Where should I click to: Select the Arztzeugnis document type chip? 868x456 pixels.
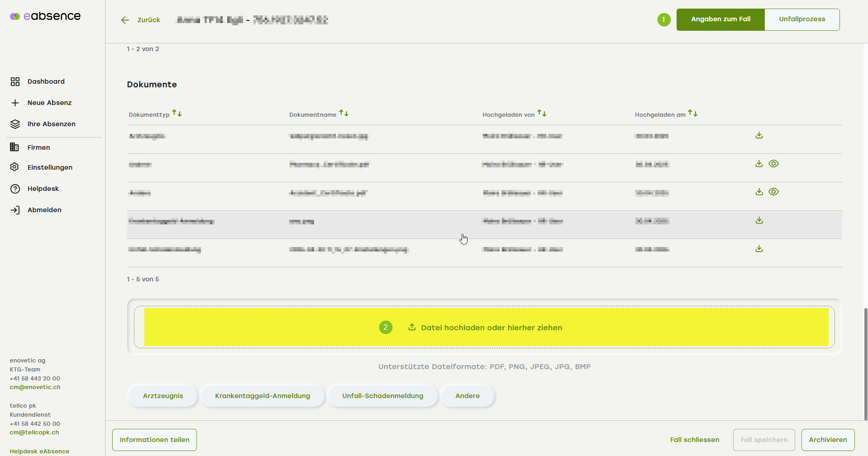(x=163, y=396)
